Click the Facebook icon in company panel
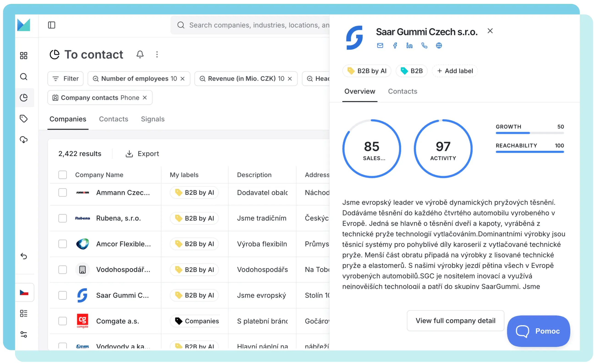 [395, 45]
